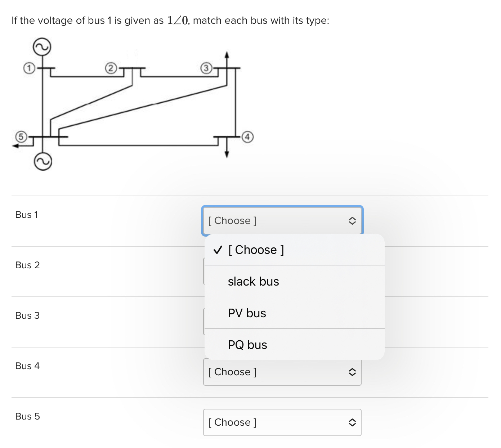Click the highlighted Bus 1 select box

(282, 220)
